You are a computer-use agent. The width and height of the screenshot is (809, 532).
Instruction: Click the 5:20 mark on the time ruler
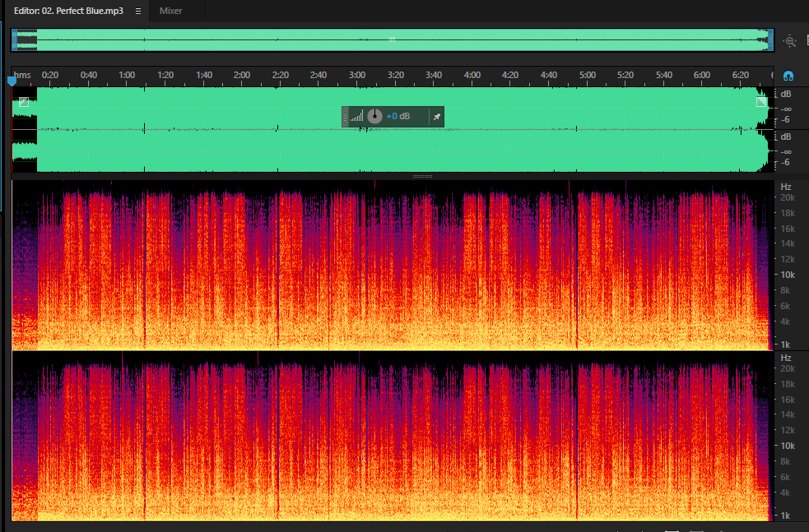point(625,76)
